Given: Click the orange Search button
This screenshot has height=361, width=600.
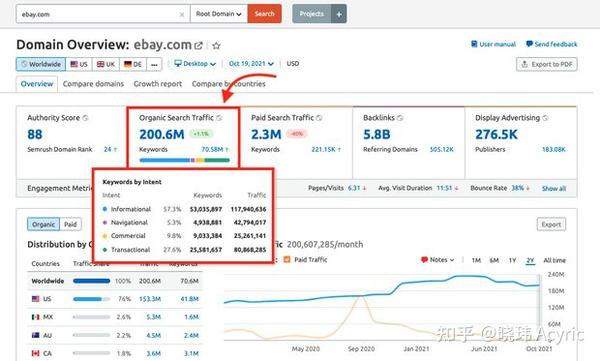Looking at the screenshot, I should click(264, 14).
